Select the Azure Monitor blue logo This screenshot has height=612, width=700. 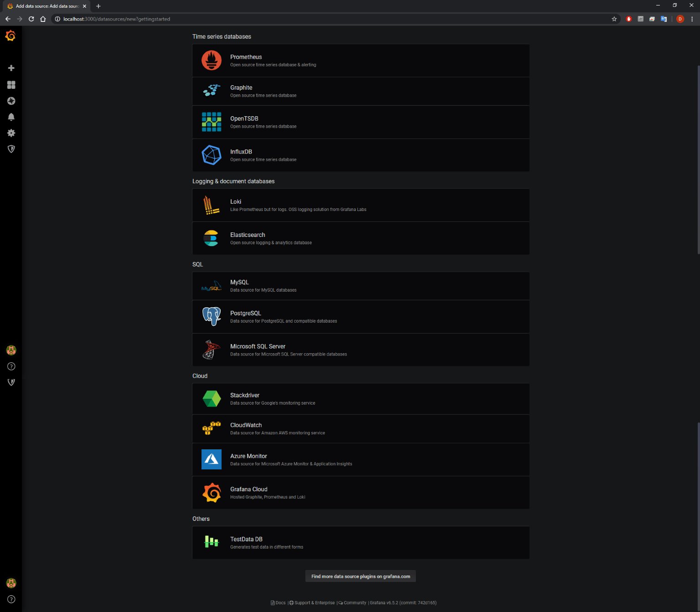211,459
